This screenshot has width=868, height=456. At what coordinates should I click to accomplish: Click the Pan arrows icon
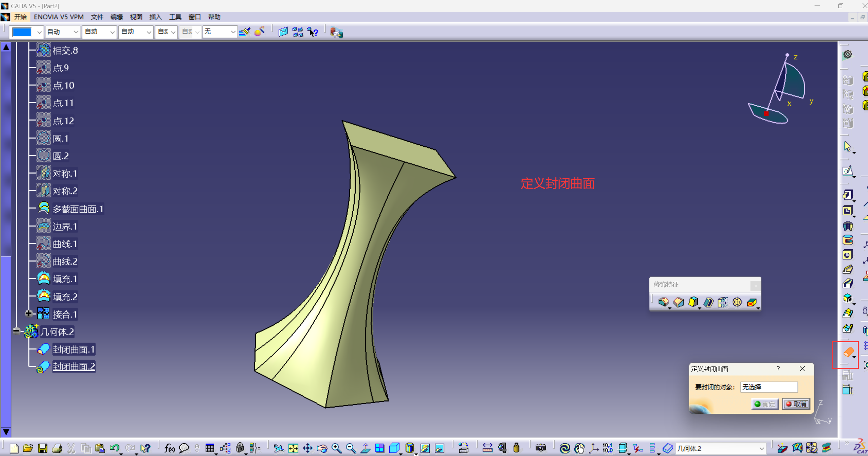[x=308, y=448]
